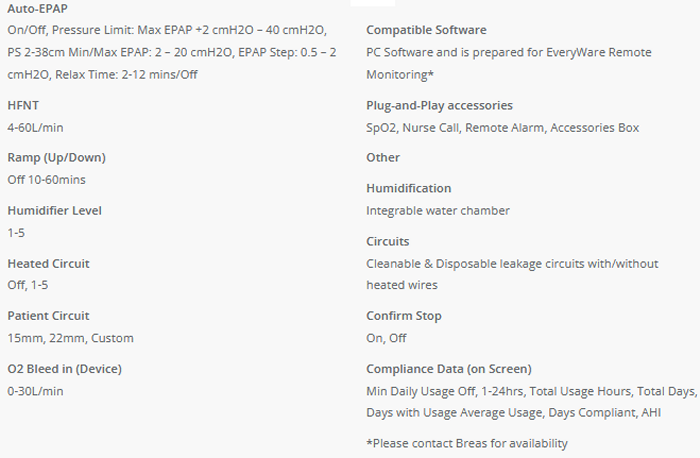Click the Heated Circuit heading
Screen dimensions: 700x458
pos(48,264)
